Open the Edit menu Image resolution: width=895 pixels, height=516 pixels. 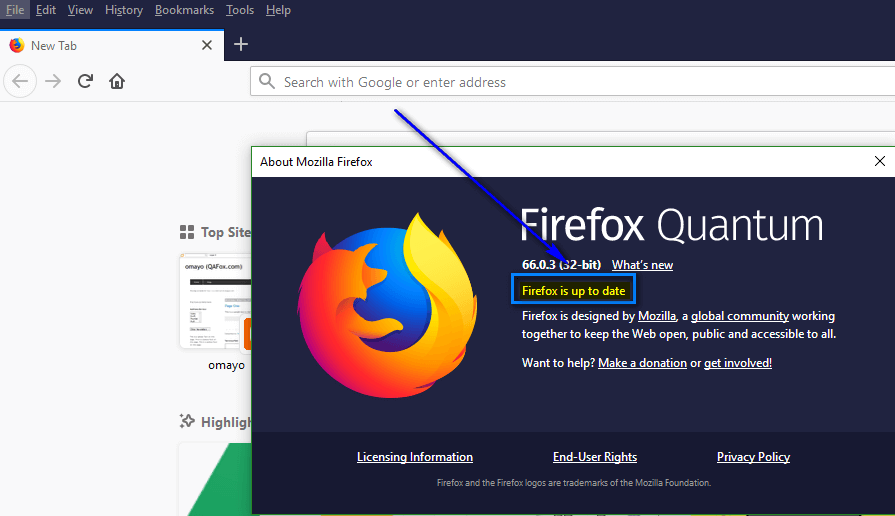46,10
